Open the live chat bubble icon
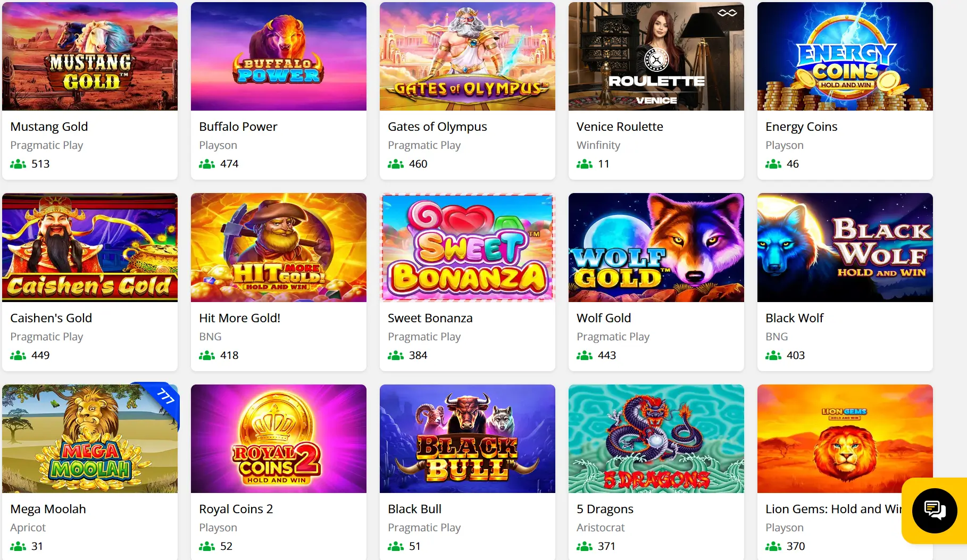The width and height of the screenshot is (967, 560). (x=934, y=511)
